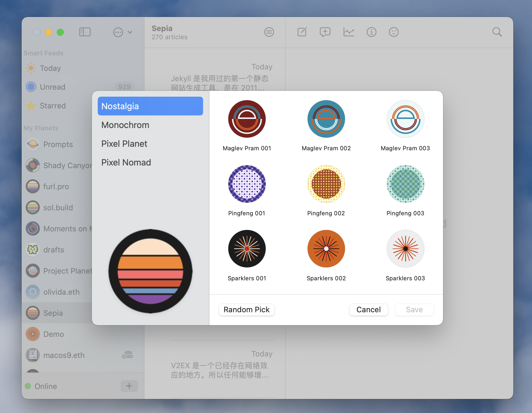
Task: Select the Pingfeng 001 purple avatar
Action: [247, 184]
